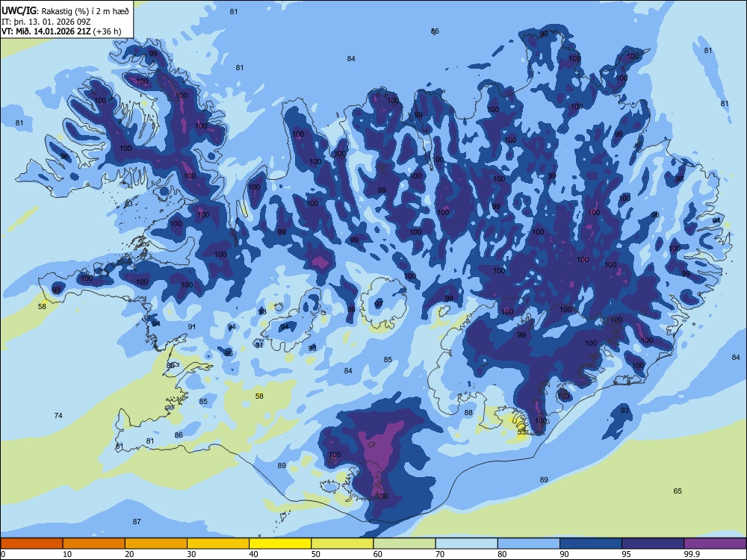Click the orange 10–20 legend swatch

[x=94, y=544]
